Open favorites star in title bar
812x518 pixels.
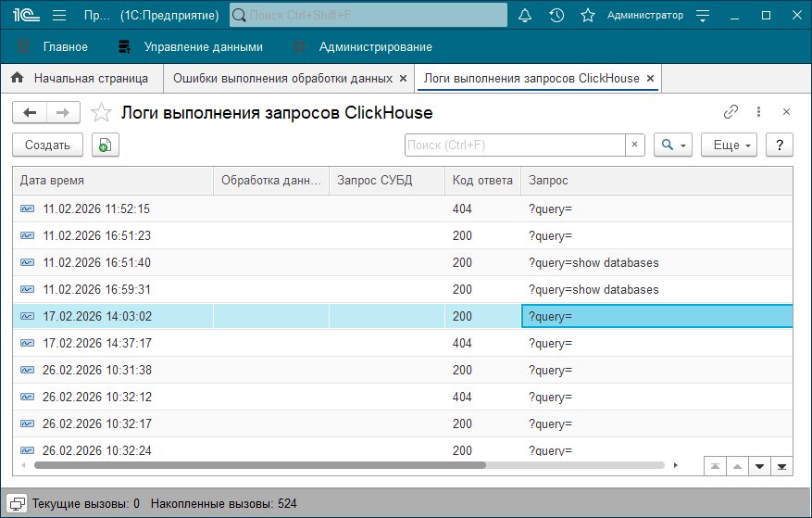(588, 16)
